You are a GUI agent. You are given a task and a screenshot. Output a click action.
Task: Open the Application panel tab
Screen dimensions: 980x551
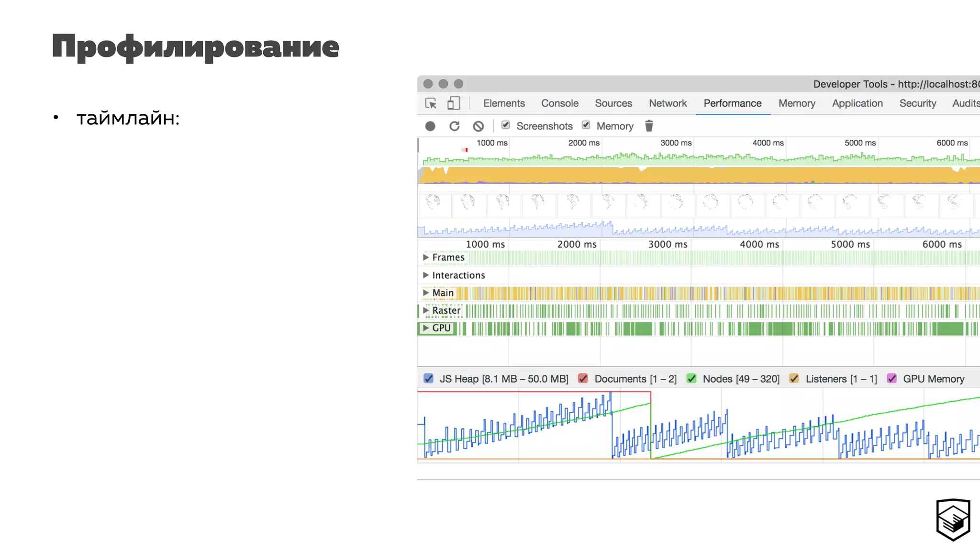pyautogui.click(x=857, y=103)
